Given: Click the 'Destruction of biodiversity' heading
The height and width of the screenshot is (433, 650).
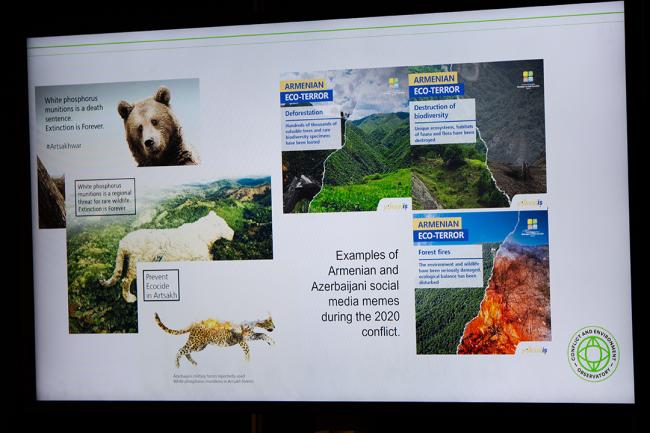Looking at the screenshot, I should tap(434, 111).
